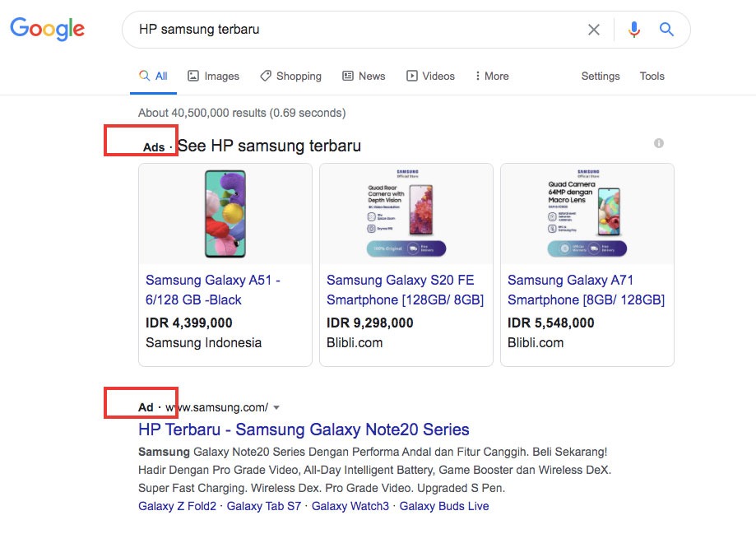Viewport: 756px width, 534px height.
Task: Click IDR 4,399,000 price text
Action: point(189,323)
